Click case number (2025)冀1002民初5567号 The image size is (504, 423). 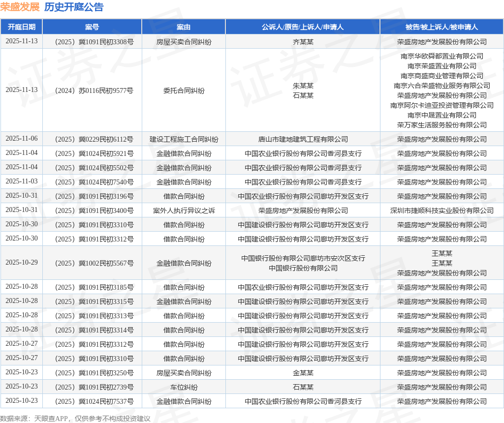94,263
